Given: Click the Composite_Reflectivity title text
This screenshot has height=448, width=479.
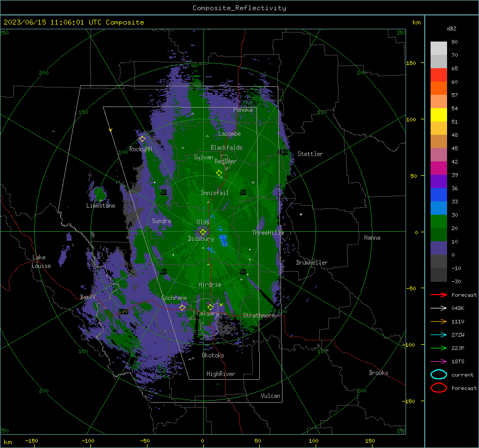Looking at the screenshot, I should coord(240,8).
